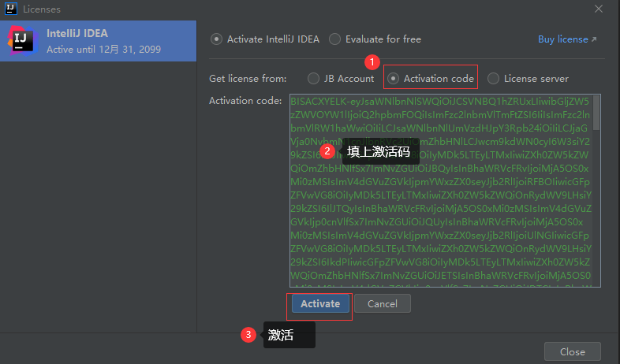Click the Activate button
Screen dimensions: 620x364
tap(320, 303)
